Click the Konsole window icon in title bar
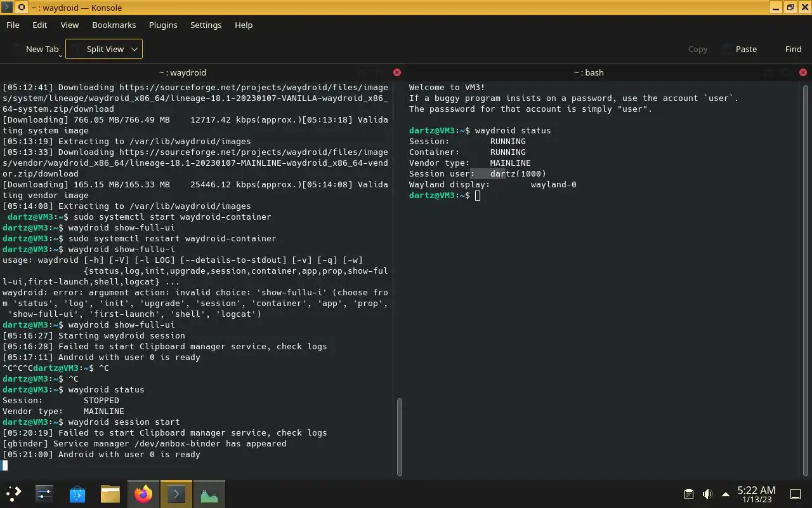The height and width of the screenshot is (508, 812). tap(7, 8)
